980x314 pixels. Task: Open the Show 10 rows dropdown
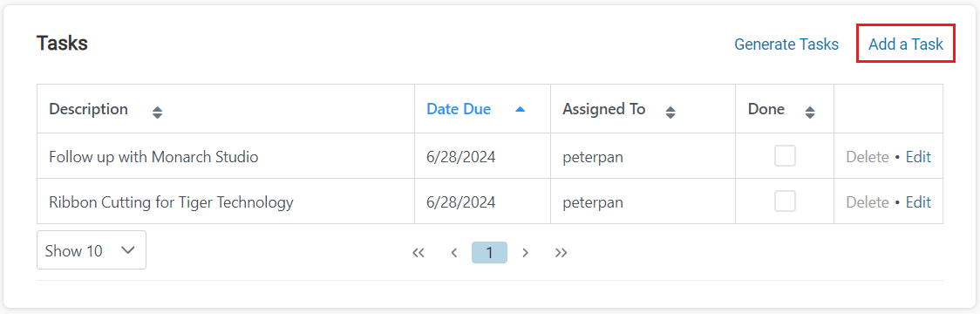click(x=92, y=250)
